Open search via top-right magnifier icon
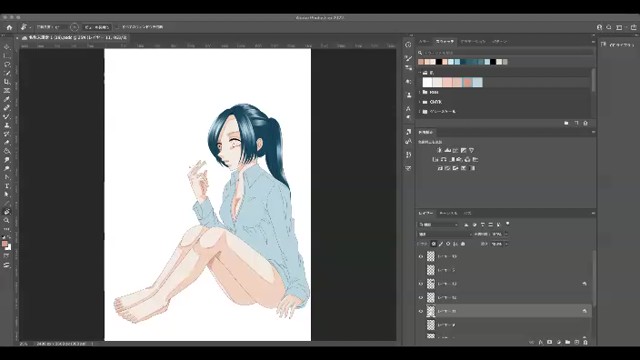The height and width of the screenshot is (360, 640). pos(609,27)
